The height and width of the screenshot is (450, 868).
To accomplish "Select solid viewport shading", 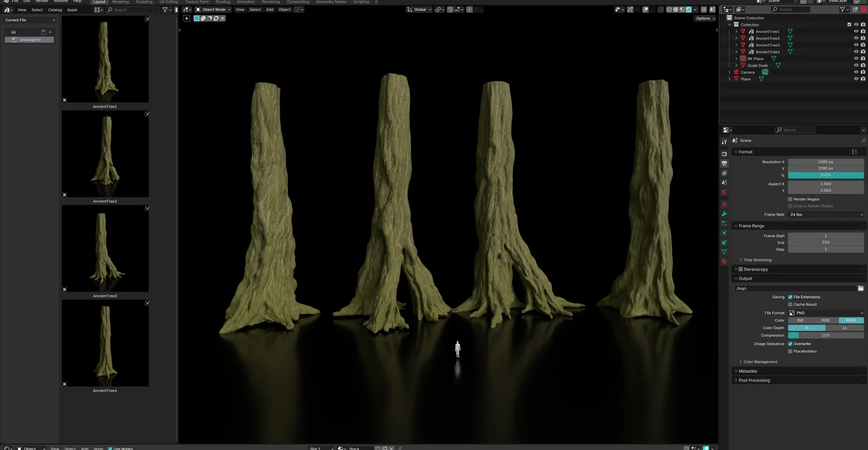I will click(675, 9).
